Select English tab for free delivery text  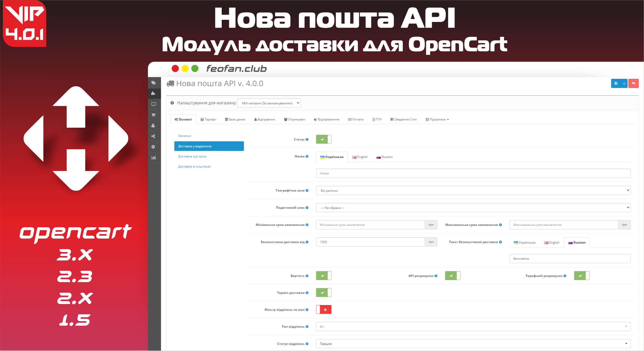pos(552,243)
